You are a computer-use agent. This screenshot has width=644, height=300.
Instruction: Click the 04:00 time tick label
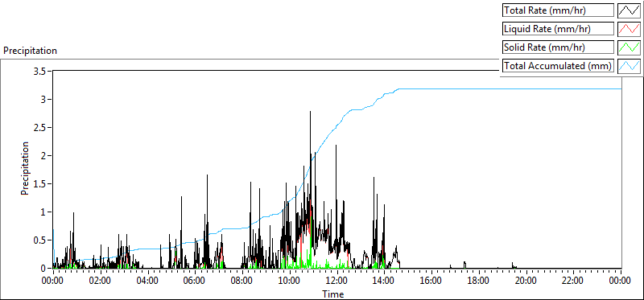click(x=148, y=282)
